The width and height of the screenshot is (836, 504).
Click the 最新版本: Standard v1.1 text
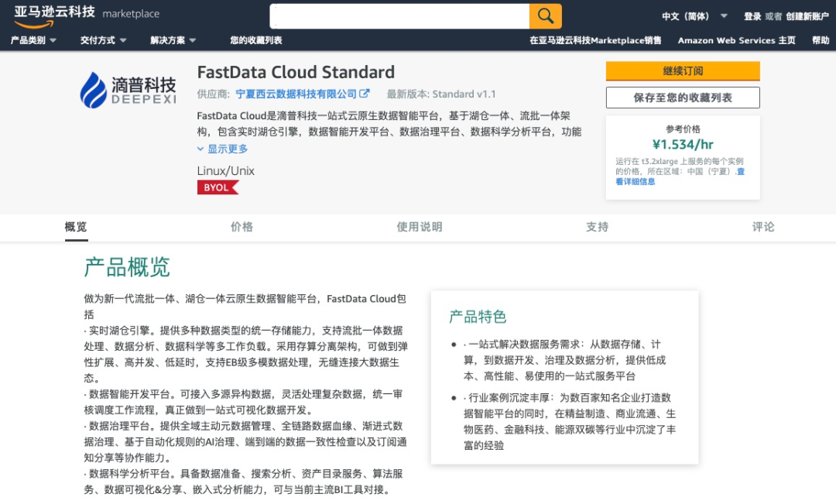coord(441,94)
